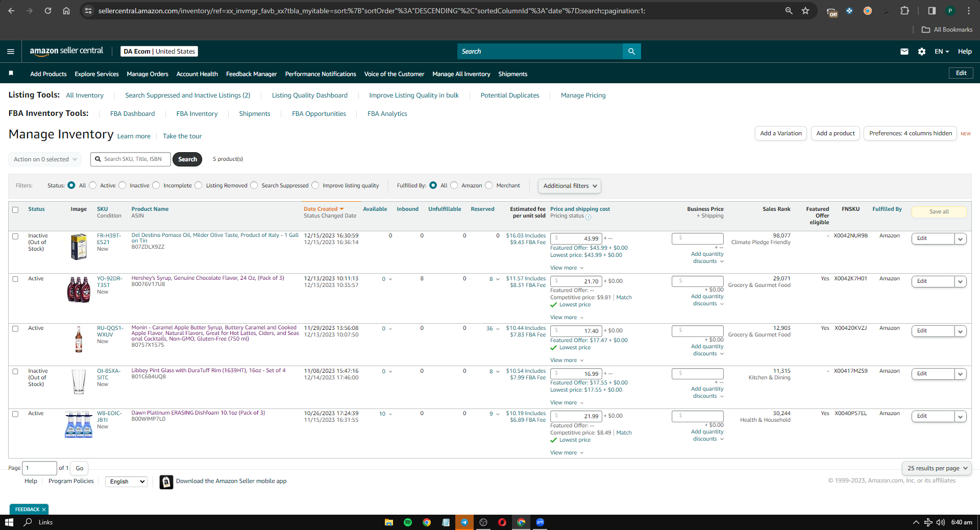Screen dimensions: 980x530
Task: Check the Del Destino Pomace Oil row
Action: [15, 236]
